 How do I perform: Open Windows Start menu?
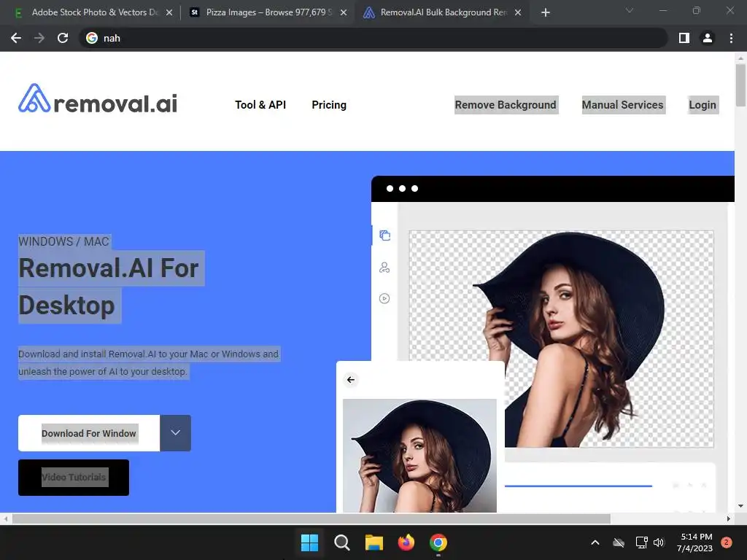pos(309,542)
